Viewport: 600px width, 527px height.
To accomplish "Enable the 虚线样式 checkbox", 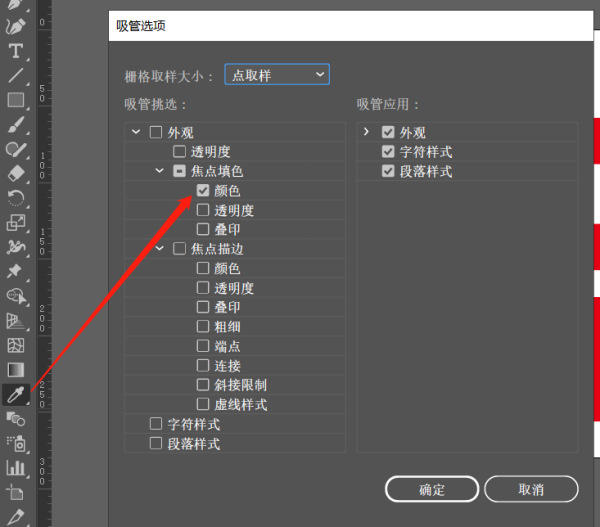I will [x=203, y=404].
